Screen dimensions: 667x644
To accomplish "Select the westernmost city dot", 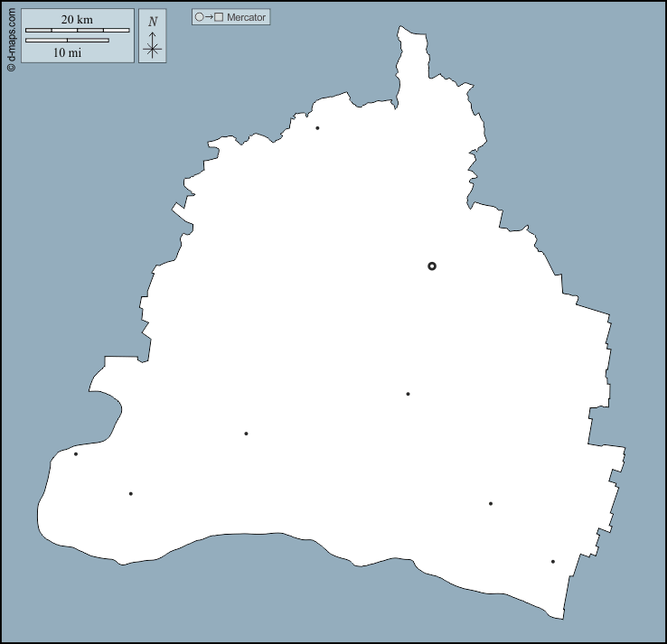I will [76, 453].
